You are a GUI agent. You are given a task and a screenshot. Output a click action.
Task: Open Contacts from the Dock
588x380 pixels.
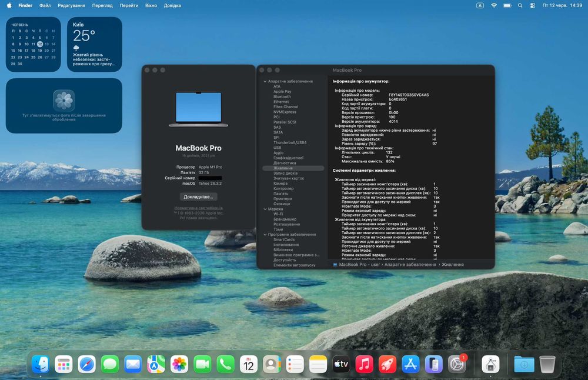(x=272, y=364)
